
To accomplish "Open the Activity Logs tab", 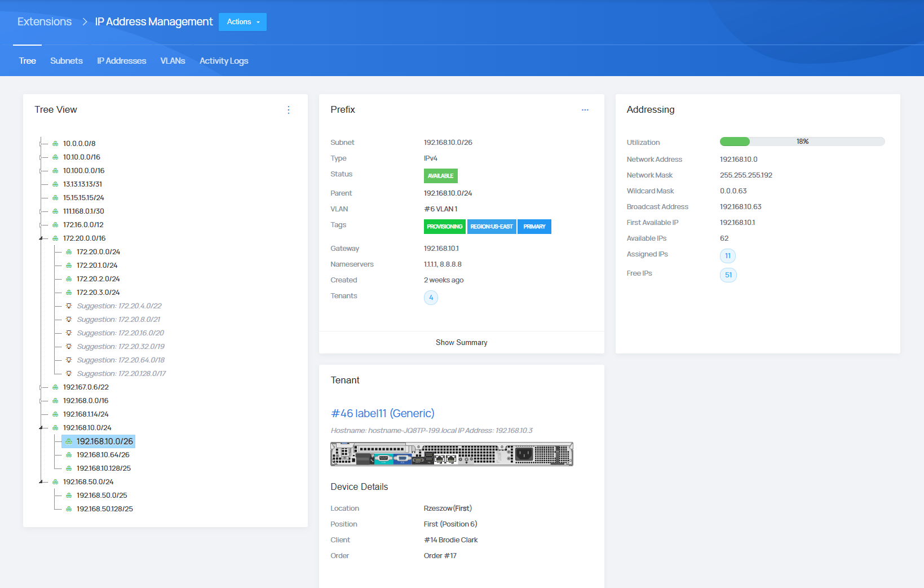I will click(224, 61).
